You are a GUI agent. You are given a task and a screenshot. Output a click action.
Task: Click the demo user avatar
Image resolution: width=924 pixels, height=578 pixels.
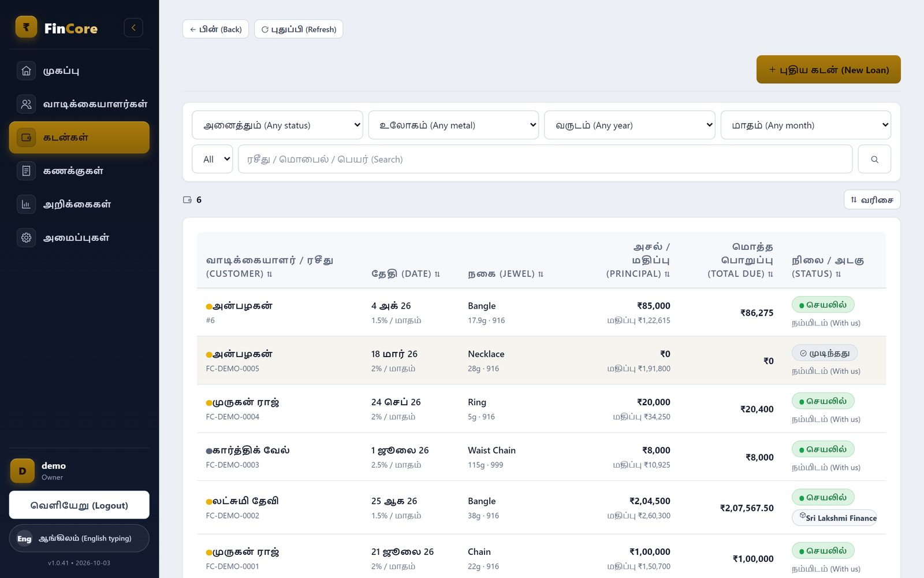pyautogui.click(x=23, y=471)
